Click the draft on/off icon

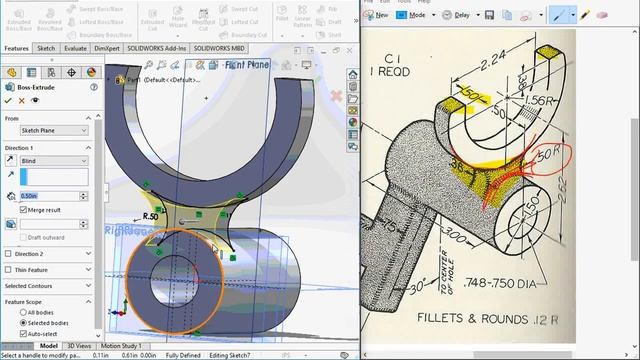(11, 224)
